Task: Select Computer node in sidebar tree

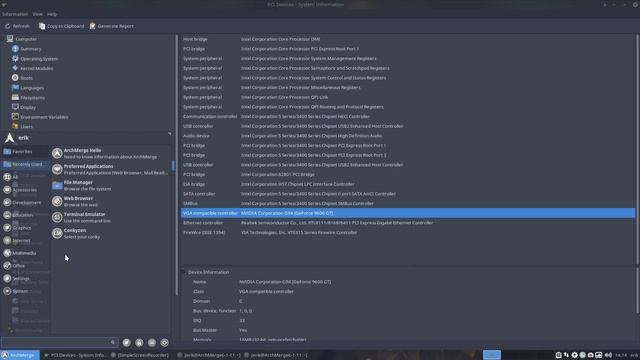Action: coord(22,39)
